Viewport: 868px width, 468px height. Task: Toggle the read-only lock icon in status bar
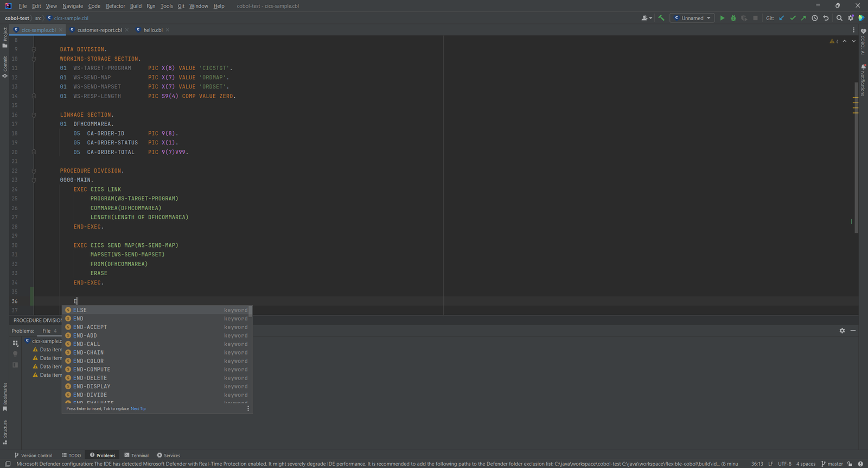[x=850, y=464]
